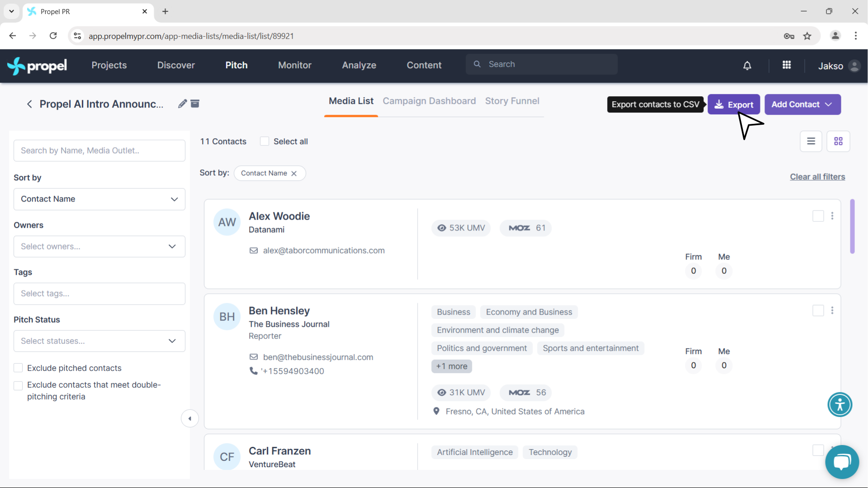Select Ben Hensley contact checkbox

[818, 310]
